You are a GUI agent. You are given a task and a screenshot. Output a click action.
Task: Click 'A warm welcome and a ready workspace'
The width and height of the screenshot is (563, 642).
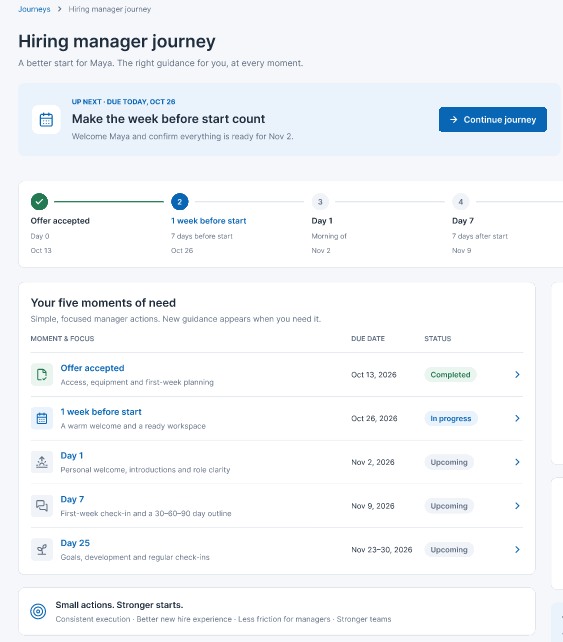tap(133, 426)
